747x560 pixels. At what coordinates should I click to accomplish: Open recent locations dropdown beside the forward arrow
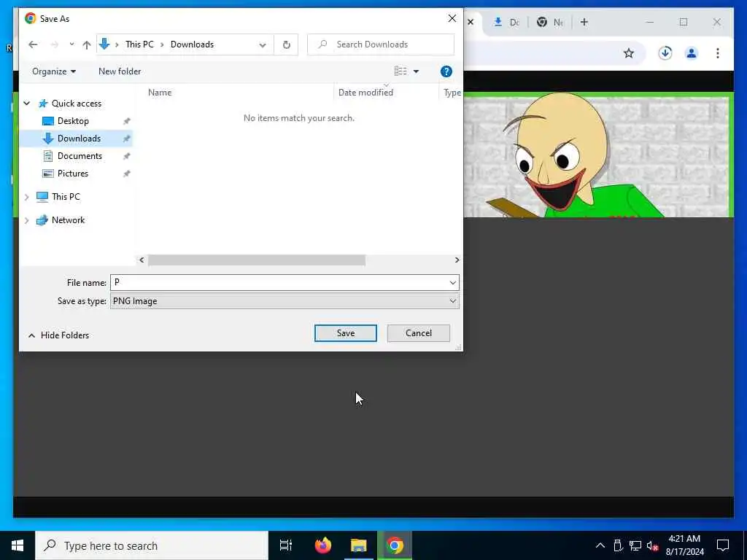[71, 44]
